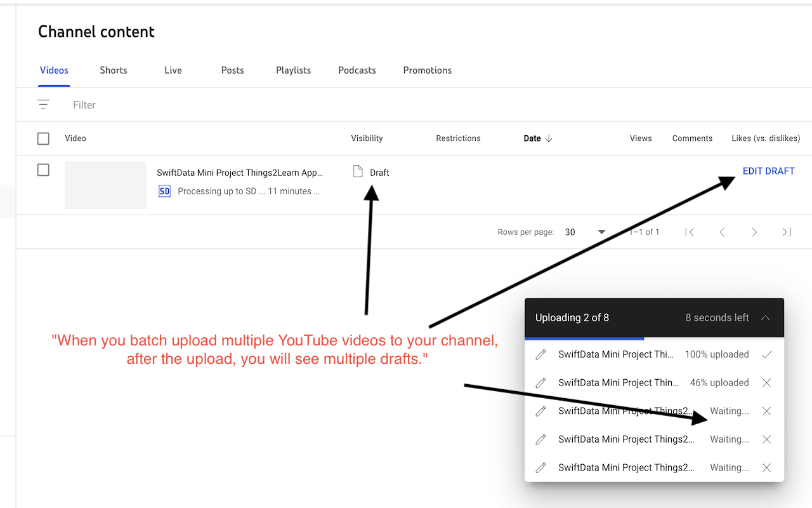
Task: Go to first page of results
Action: coord(690,232)
